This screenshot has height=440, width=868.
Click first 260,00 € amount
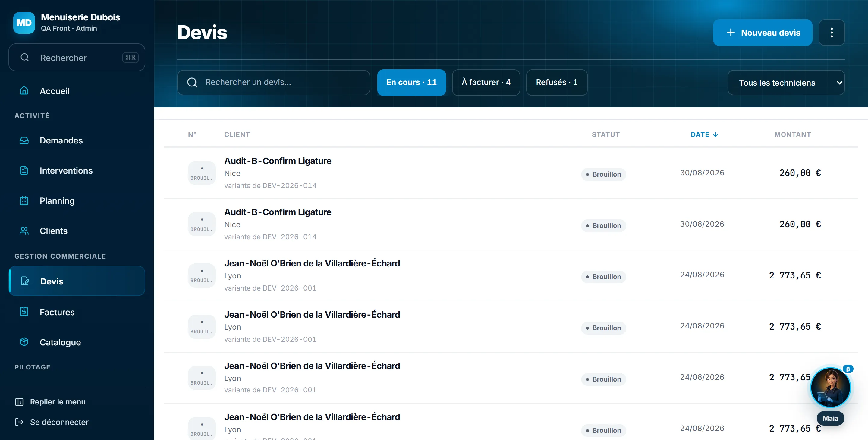pyautogui.click(x=800, y=173)
